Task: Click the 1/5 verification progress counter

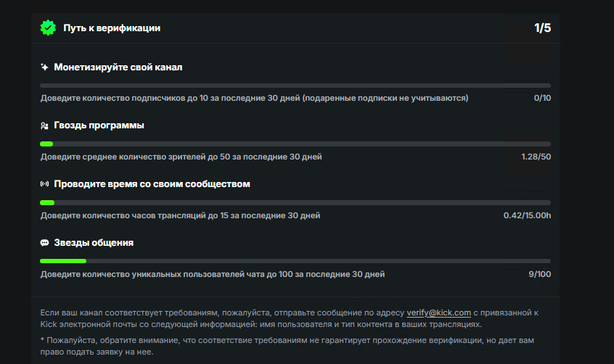Action: [542, 28]
